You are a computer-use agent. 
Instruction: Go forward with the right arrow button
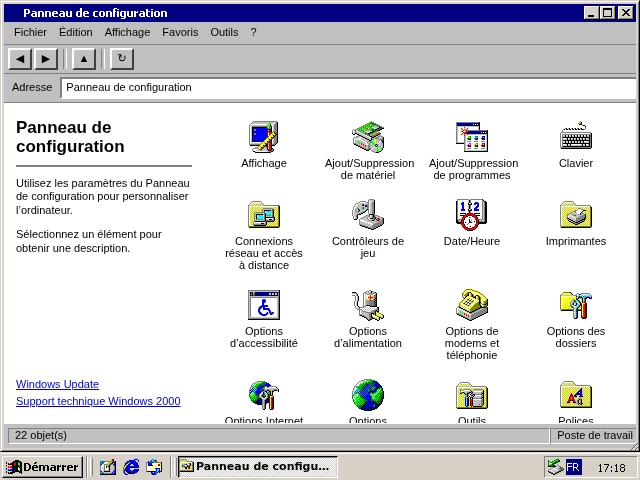coord(46,59)
